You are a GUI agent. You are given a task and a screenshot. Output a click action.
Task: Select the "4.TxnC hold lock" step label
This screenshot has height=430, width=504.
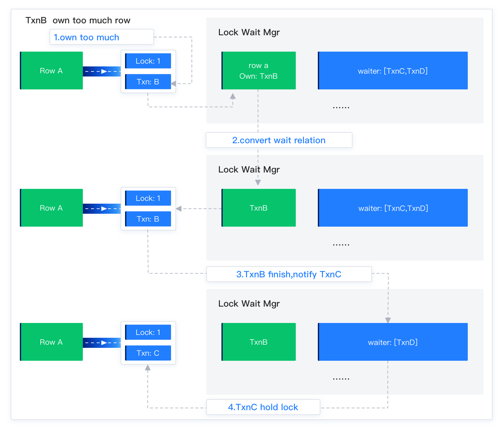(x=263, y=407)
